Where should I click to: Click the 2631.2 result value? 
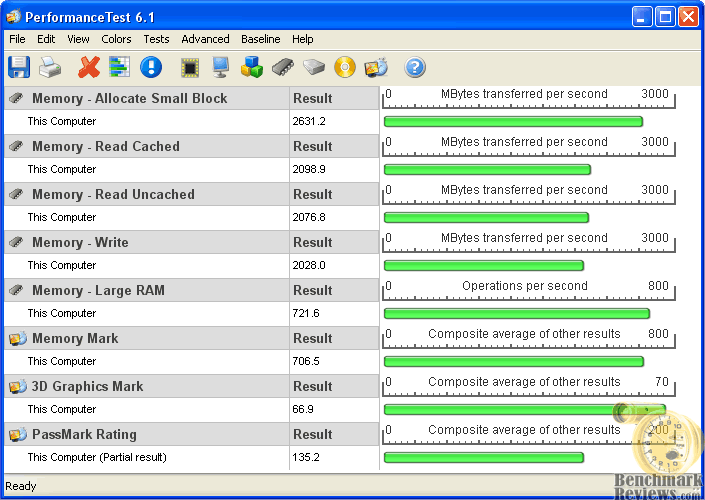[x=309, y=121]
